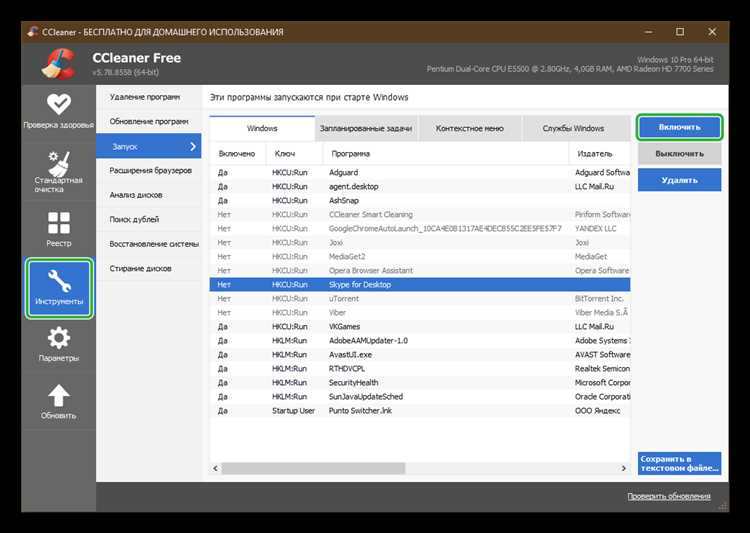Select the AdobeAAMUpdater-1.0 row
Screen dimensions: 750x533
[420, 341]
